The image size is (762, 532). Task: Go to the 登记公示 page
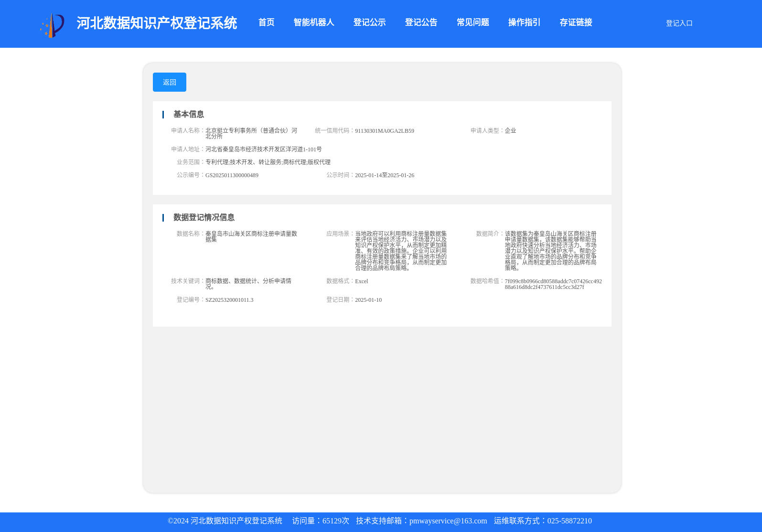click(x=369, y=22)
